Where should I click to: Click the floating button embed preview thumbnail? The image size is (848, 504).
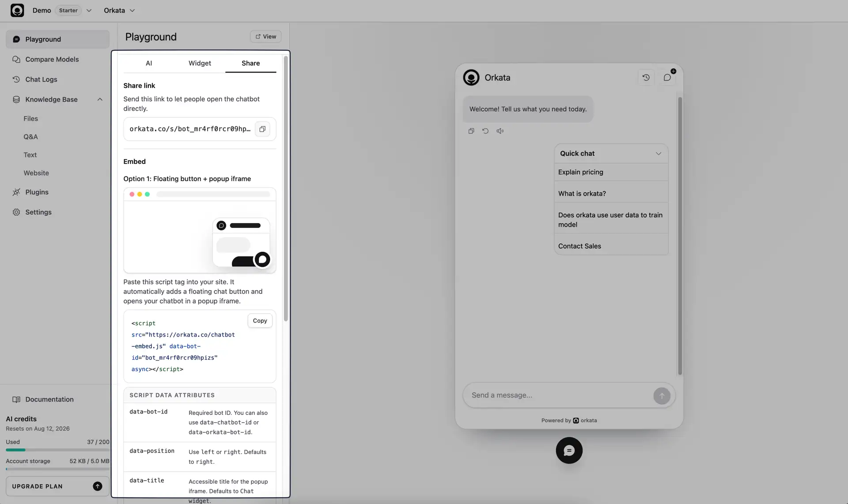[x=200, y=231]
